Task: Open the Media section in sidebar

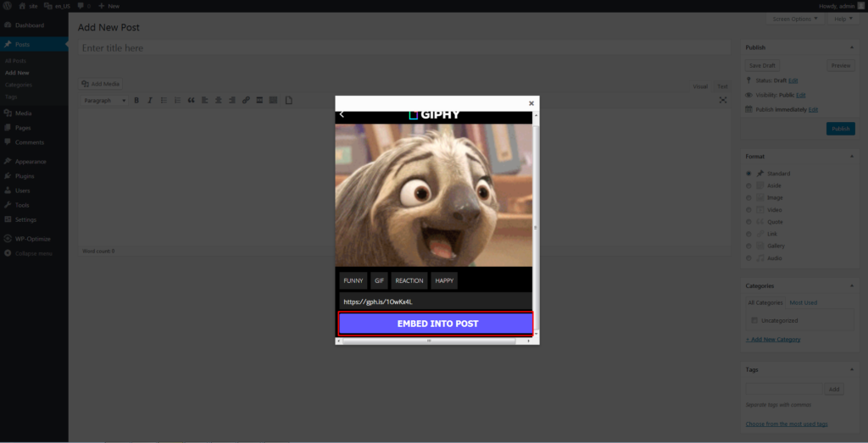Action: click(x=23, y=113)
